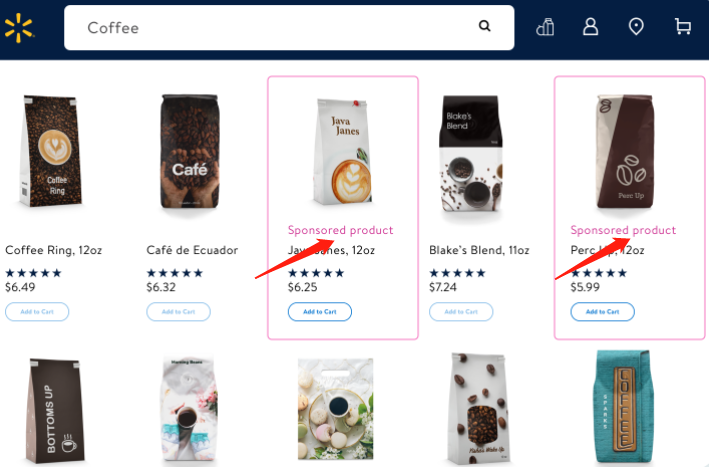The width and height of the screenshot is (709, 467).
Task: Add Coffee Ring to cart
Action: 37,311
